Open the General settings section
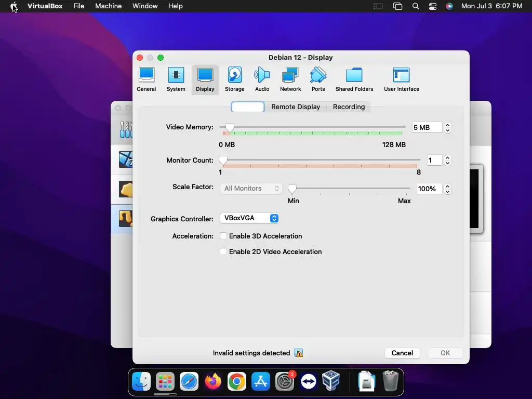Screen dimensions: 532x399 click(146, 79)
